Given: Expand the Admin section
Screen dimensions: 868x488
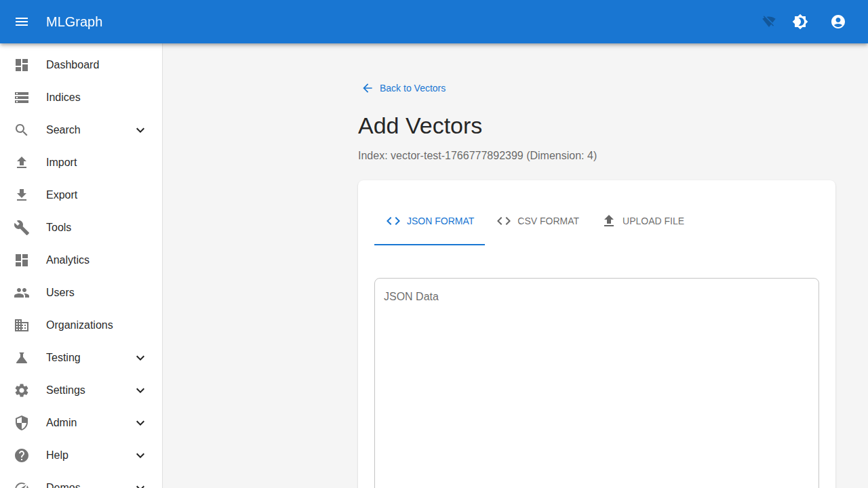Looking at the screenshot, I should coord(140,422).
